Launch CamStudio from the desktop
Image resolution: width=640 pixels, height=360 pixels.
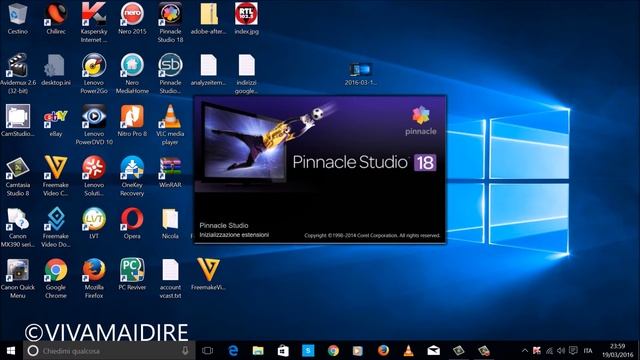(18, 121)
